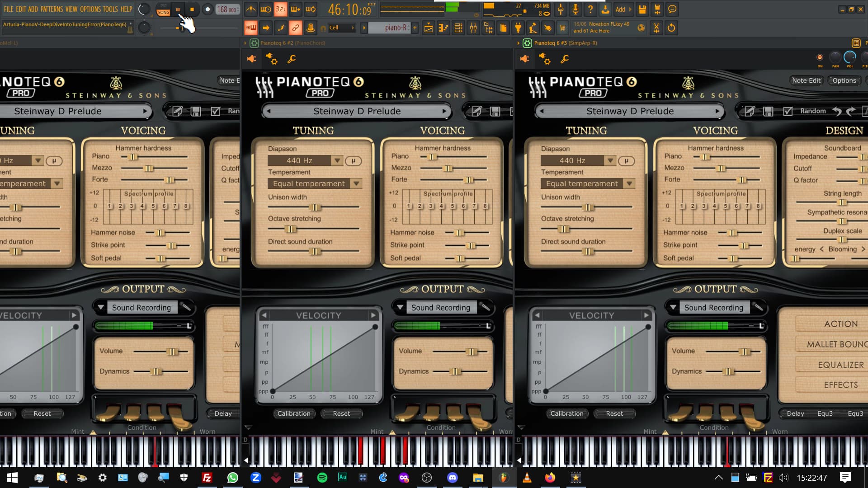Enable overdub blend recording icon

(x=296, y=9)
